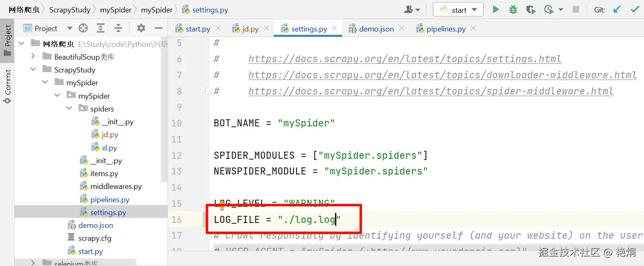Open items.py in the Project tree
The height and width of the screenshot is (266, 644).
[99, 174]
